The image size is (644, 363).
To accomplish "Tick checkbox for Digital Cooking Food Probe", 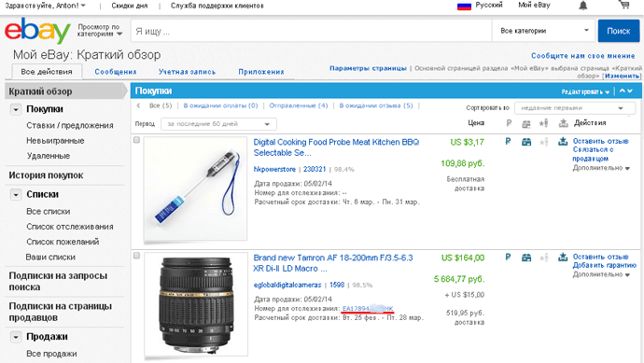I will click(x=137, y=140).
